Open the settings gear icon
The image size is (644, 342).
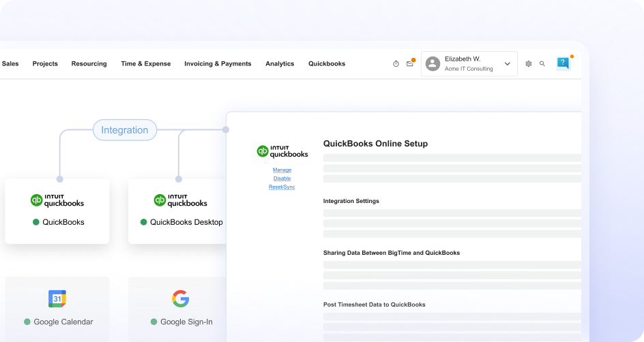point(528,64)
